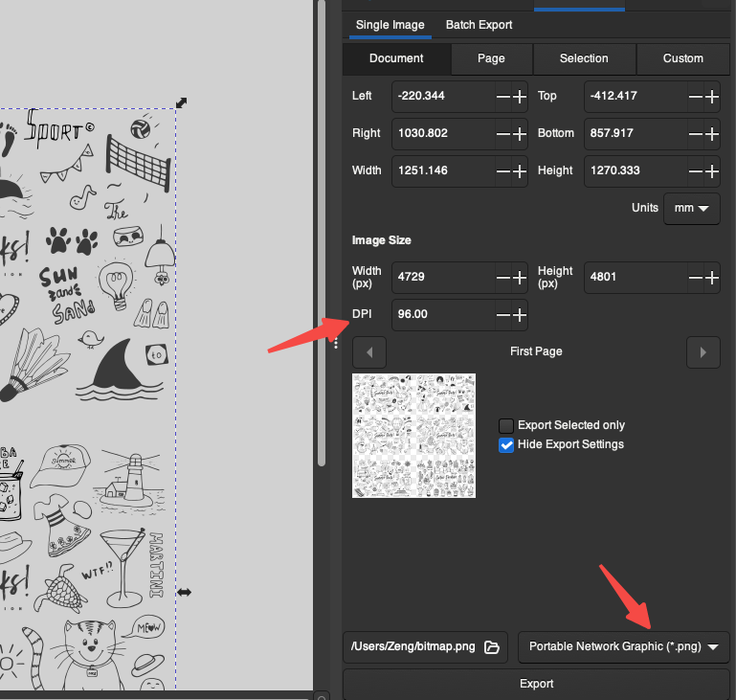Open the Units mm dropdown
Screen dimensions: 736x700
[692, 208]
